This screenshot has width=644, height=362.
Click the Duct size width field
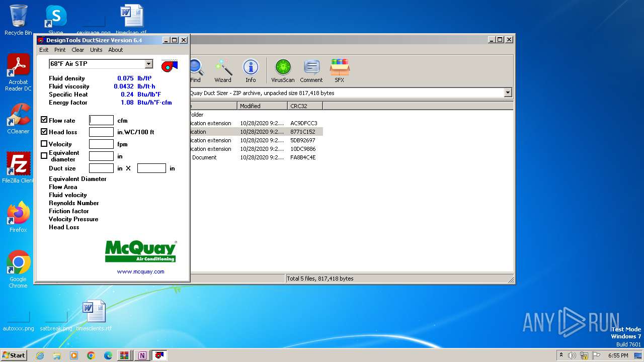tap(101, 168)
